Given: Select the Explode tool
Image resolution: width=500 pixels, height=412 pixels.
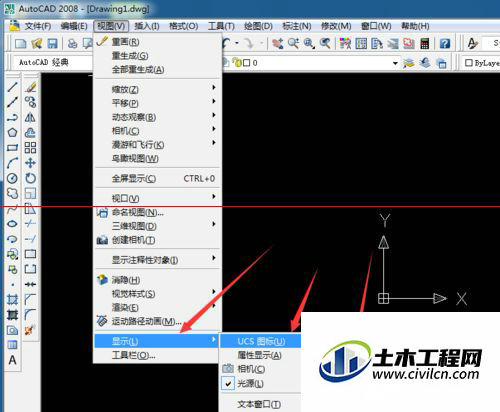Looking at the screenshot, I should coord(29,330).
